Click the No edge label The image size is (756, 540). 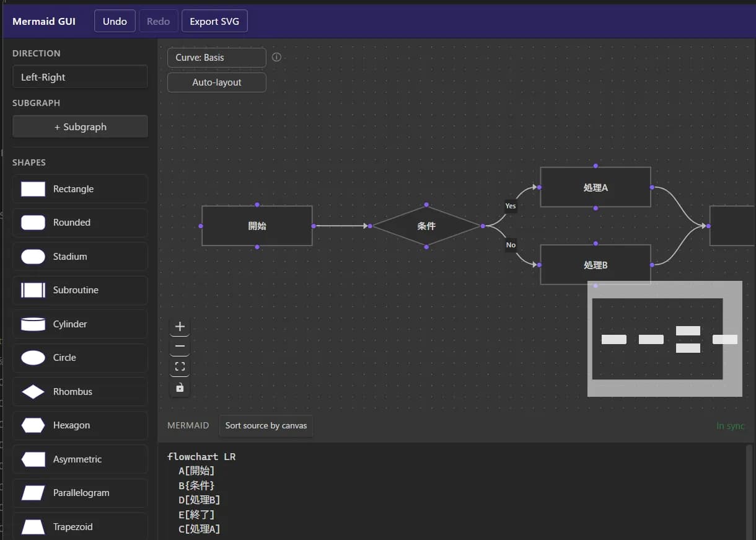(x=511, y=245)
